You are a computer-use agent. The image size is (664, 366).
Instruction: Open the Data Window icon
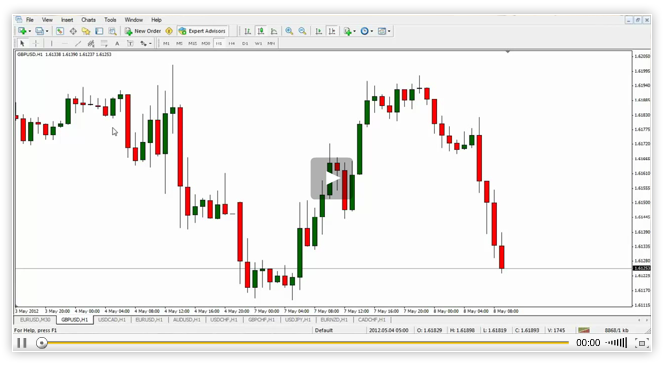pyautogui.click(x=73, y=31)
